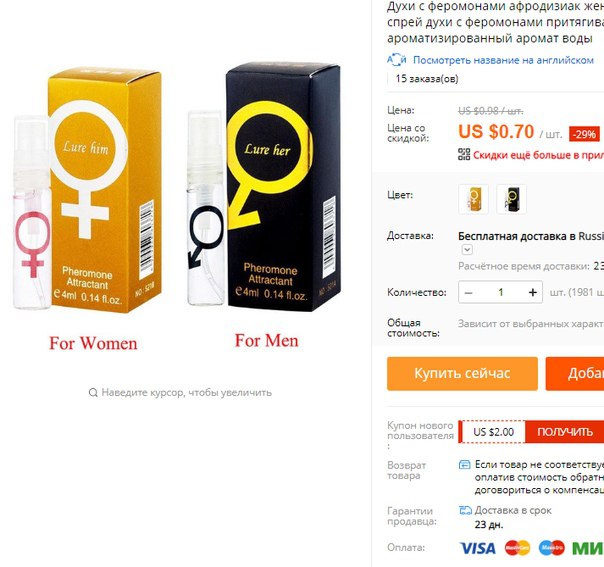Click the MasterCard payment icon
This screenshot has height=567, width=604.
pos(517,548)
